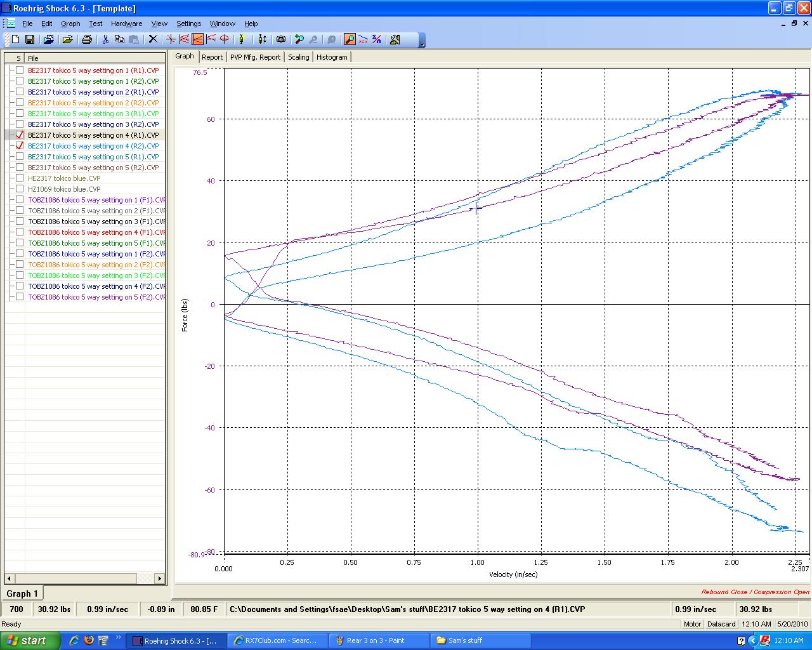Open the Graph menu
Viewport: 812px width, 650px height.
click(70, 23)
